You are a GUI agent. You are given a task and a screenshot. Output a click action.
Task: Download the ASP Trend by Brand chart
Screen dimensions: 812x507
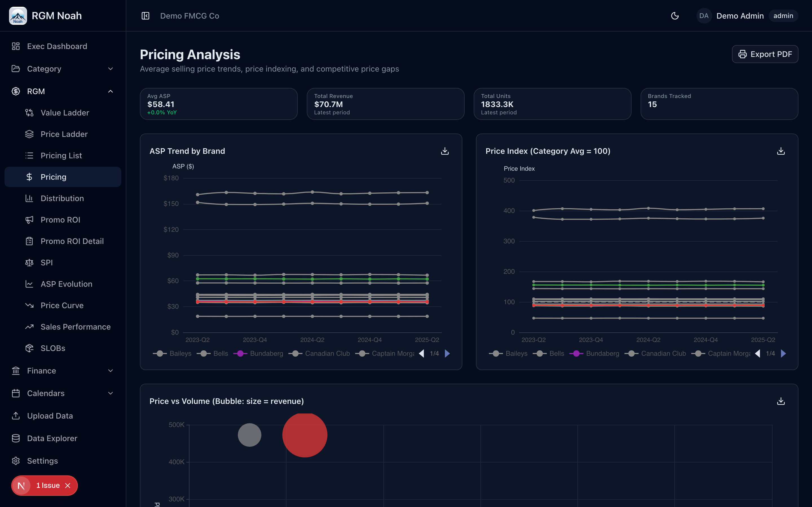[x=445, y=151]
